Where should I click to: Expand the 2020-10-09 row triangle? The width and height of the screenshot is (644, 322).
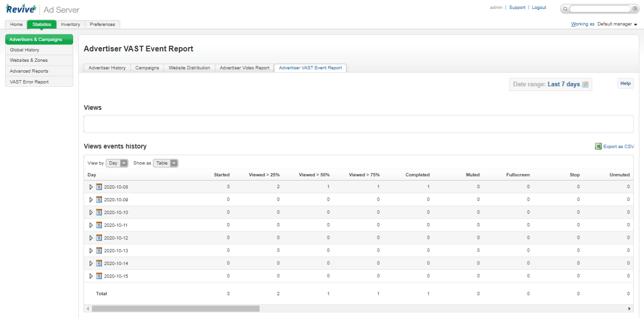[91, 199]
